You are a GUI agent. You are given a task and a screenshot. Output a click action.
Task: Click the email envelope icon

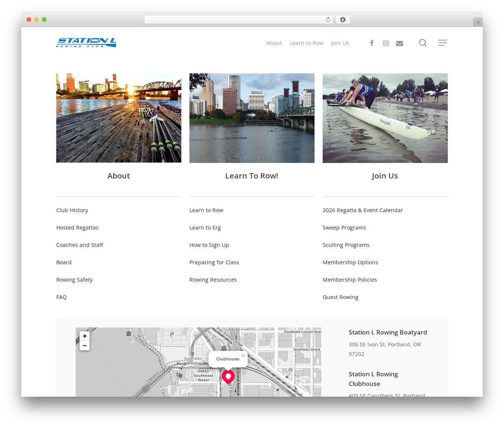click(x=400, y=43)
